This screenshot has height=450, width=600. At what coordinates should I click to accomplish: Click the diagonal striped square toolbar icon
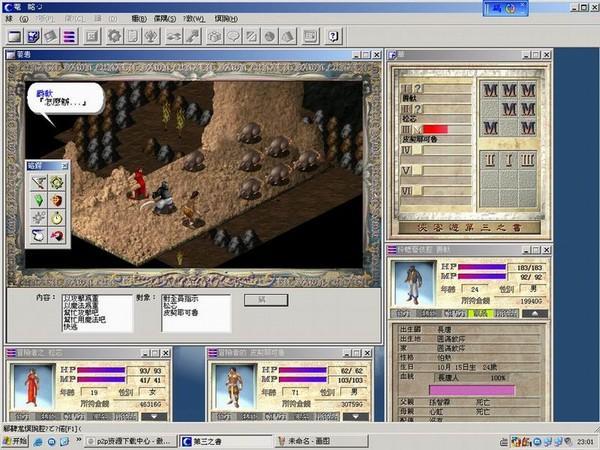coord(251,36)
